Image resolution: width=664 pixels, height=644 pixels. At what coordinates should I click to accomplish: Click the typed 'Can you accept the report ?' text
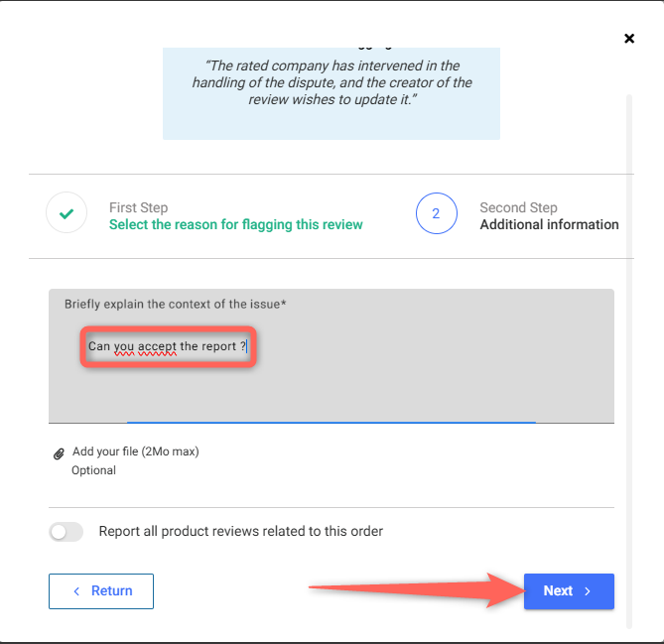(x=167, y=346)
